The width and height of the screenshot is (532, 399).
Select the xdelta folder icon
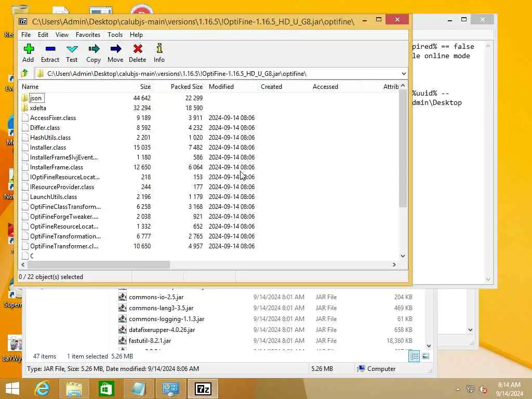click(x=25, y=108)
